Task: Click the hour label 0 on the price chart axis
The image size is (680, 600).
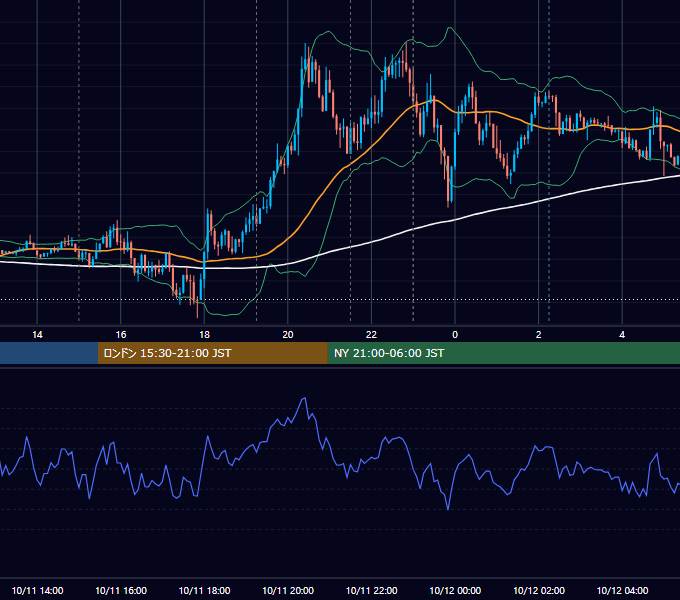Action: (x=455, y=335)
